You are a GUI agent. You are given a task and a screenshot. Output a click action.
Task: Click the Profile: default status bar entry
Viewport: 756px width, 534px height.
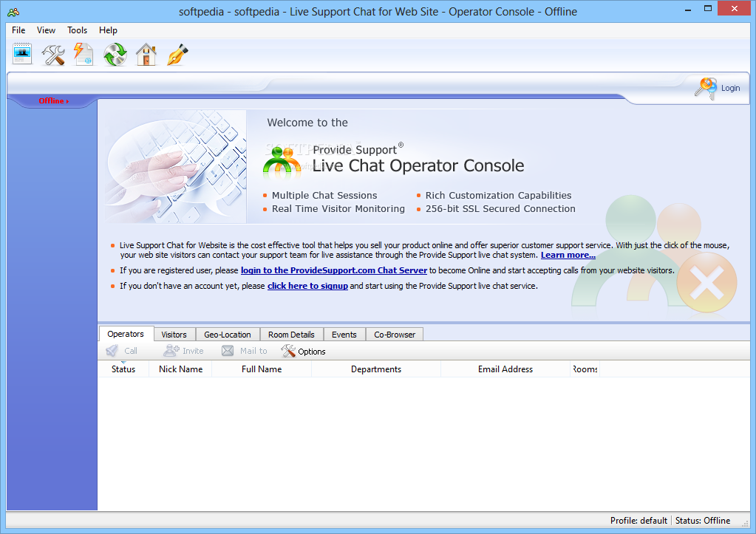638,521
